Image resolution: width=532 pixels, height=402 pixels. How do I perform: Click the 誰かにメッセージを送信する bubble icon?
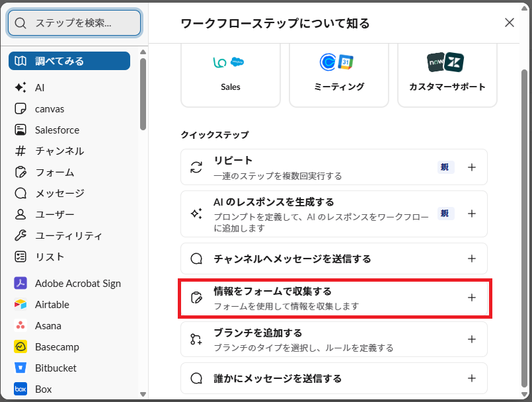point(196,378)
